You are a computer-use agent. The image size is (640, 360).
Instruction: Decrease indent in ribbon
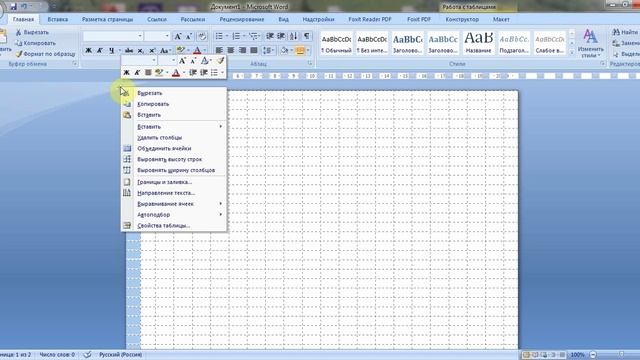(270, 36)
